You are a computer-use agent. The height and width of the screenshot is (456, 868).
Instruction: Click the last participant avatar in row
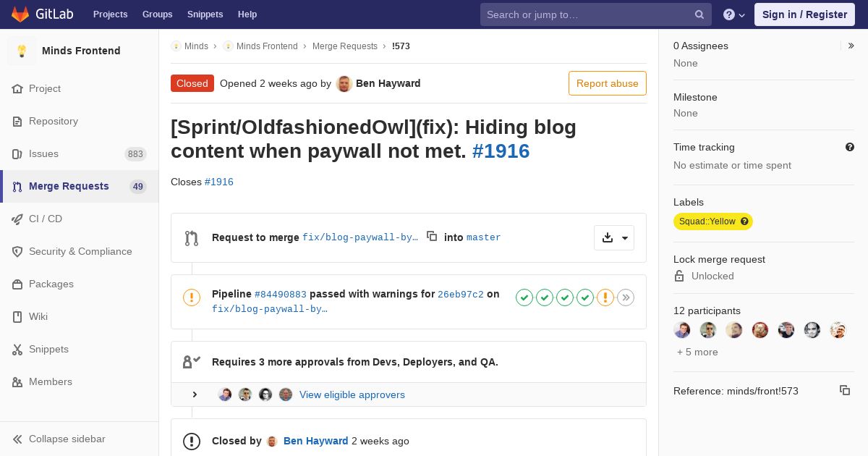click(x=838, y=330)
